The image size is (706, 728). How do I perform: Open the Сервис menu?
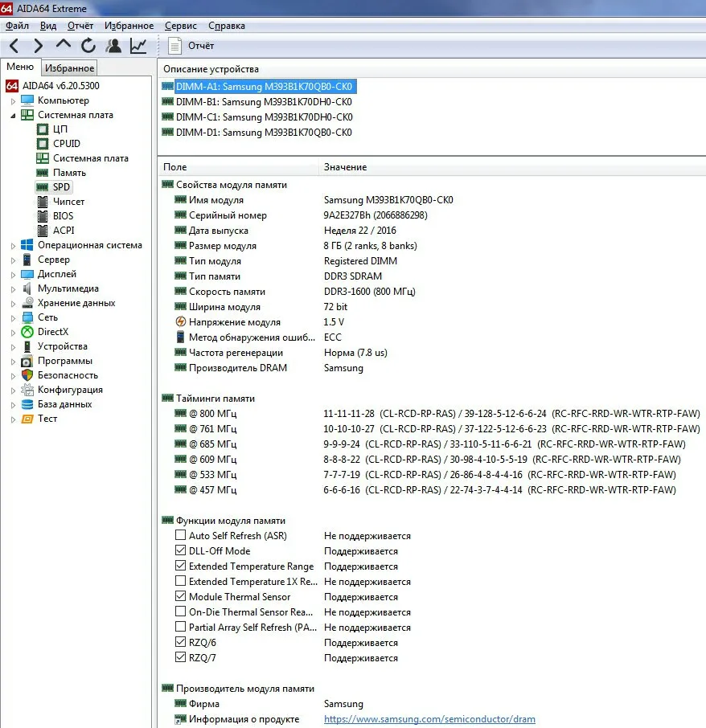pyautogui.click(x=181, y=26)
